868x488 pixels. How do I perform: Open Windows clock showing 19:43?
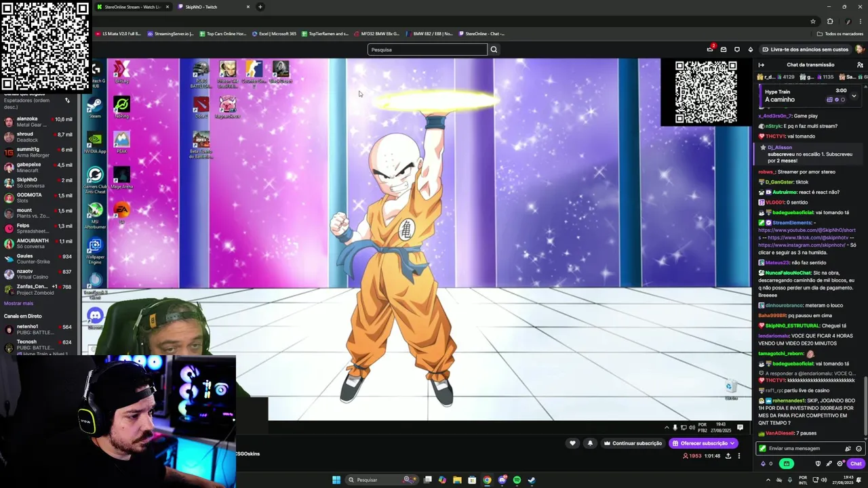844,480
